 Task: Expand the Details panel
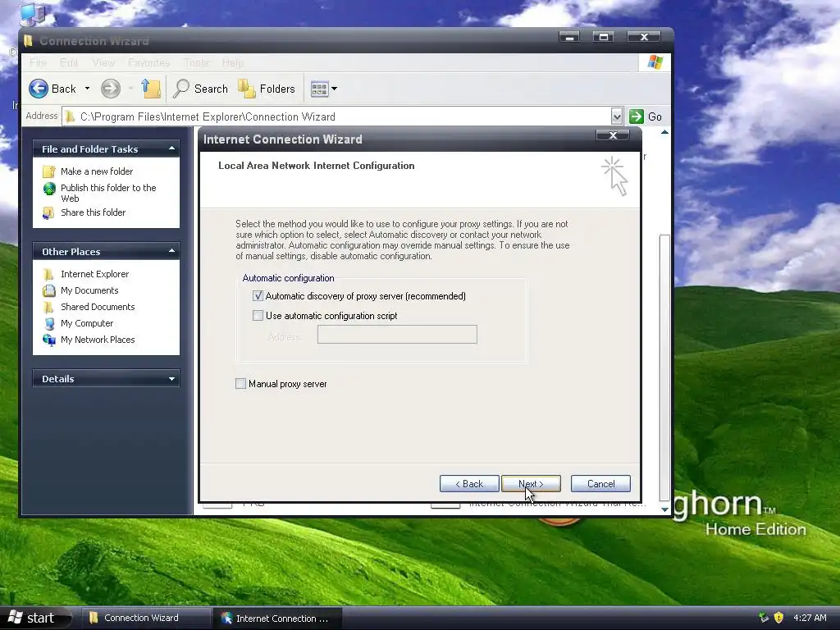171,378
